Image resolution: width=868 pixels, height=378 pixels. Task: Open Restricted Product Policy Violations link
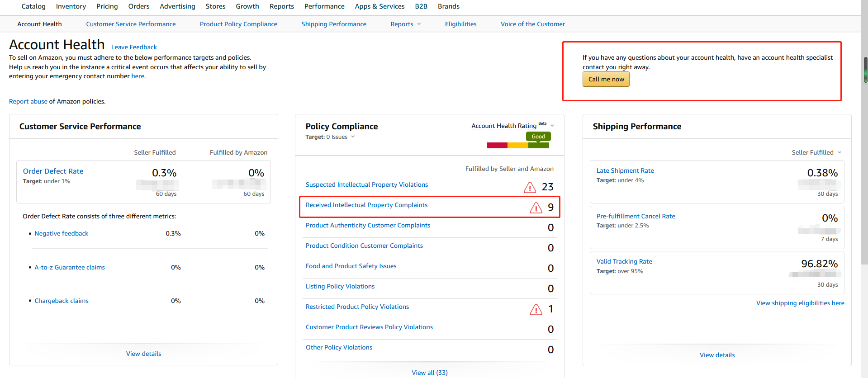coord(357,307)
